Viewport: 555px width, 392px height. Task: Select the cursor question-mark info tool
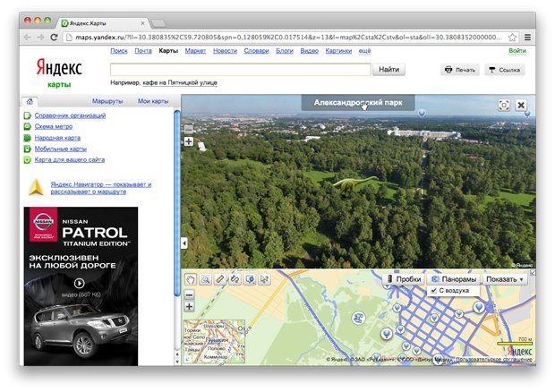coord(264,279)
